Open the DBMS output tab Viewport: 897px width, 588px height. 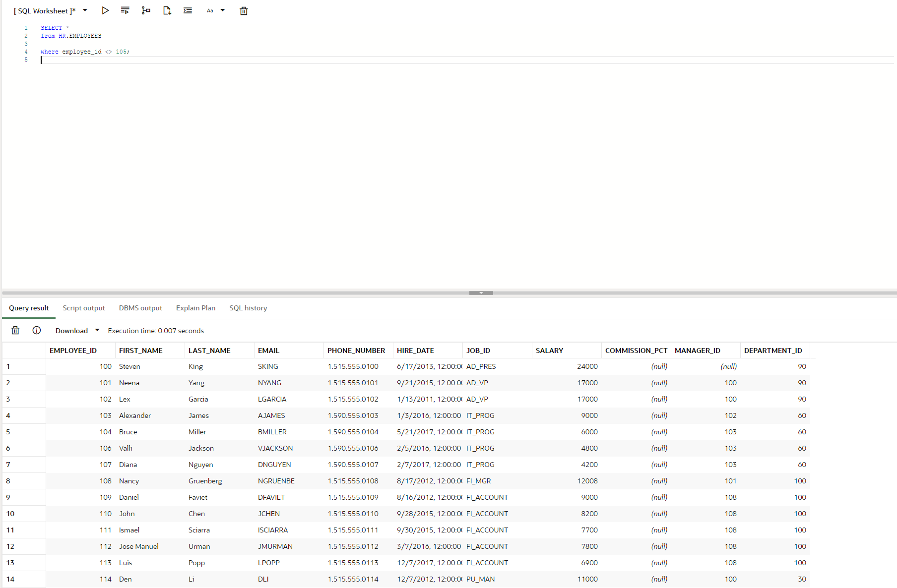click(140, 308)
